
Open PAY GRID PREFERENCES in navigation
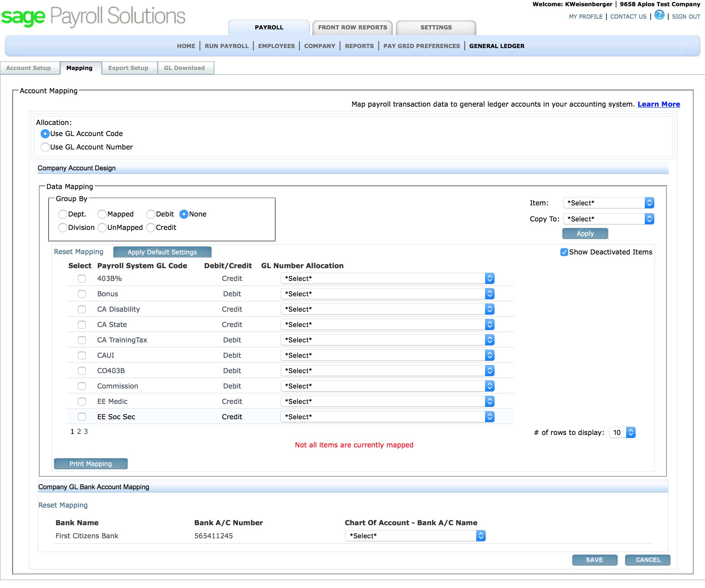point(422,46)
